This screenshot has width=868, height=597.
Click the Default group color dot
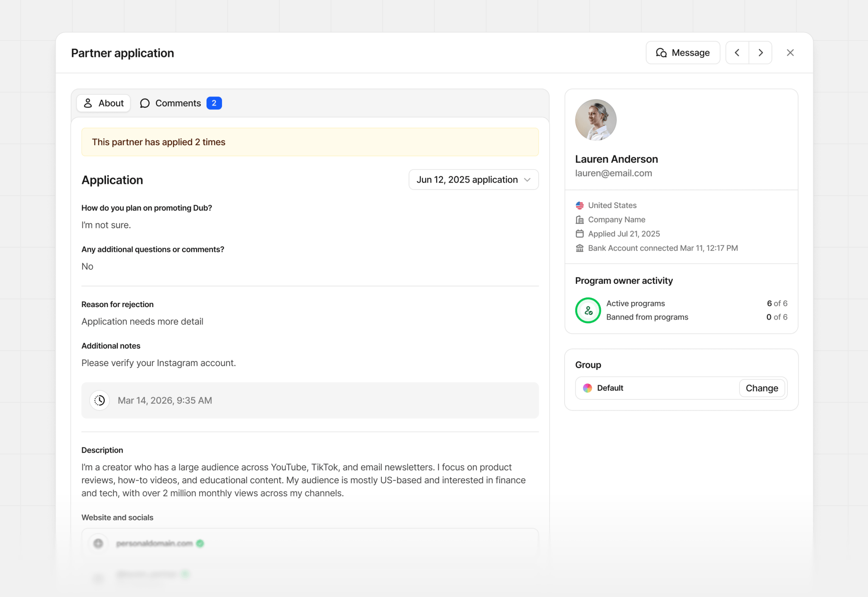[587, 388]
